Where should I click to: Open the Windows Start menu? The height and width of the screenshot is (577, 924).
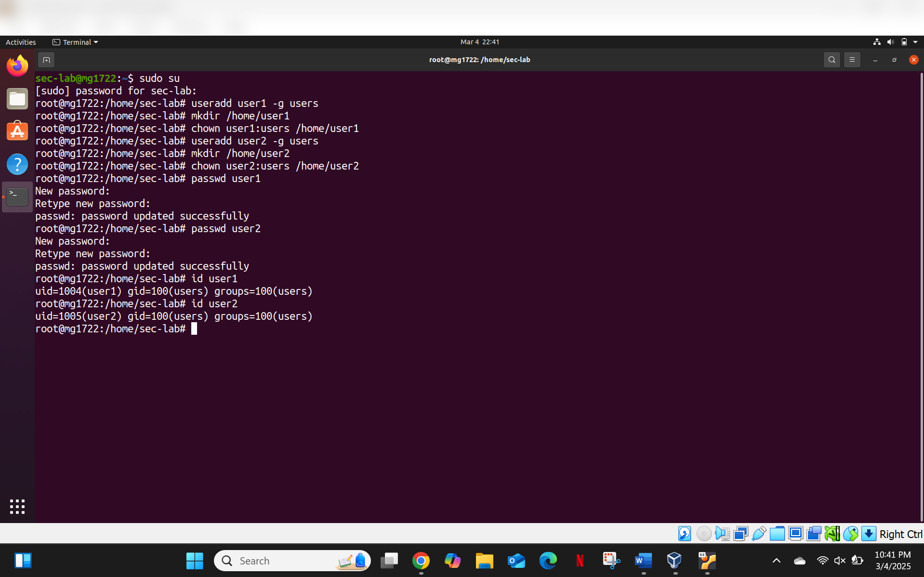195,561
